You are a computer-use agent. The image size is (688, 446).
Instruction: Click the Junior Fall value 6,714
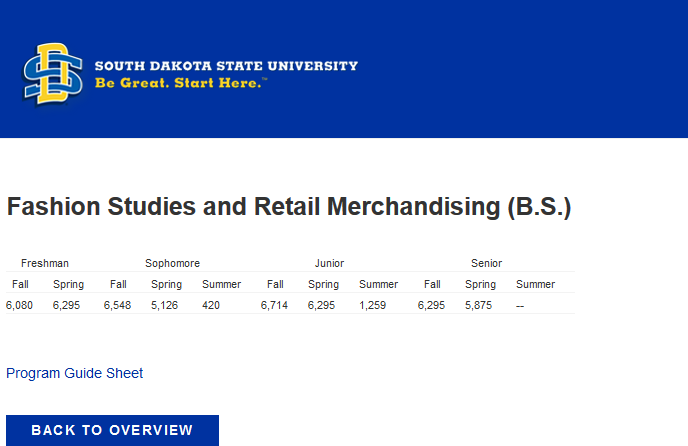(x=274, y=305)
